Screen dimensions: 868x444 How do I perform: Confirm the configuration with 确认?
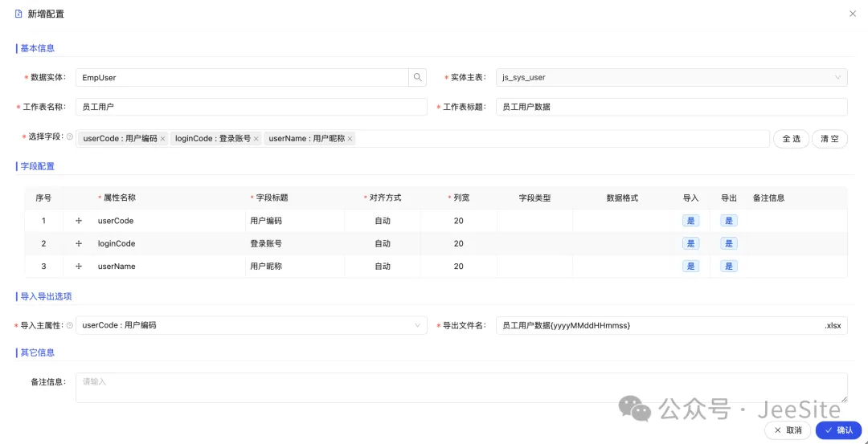click(838, 430)
